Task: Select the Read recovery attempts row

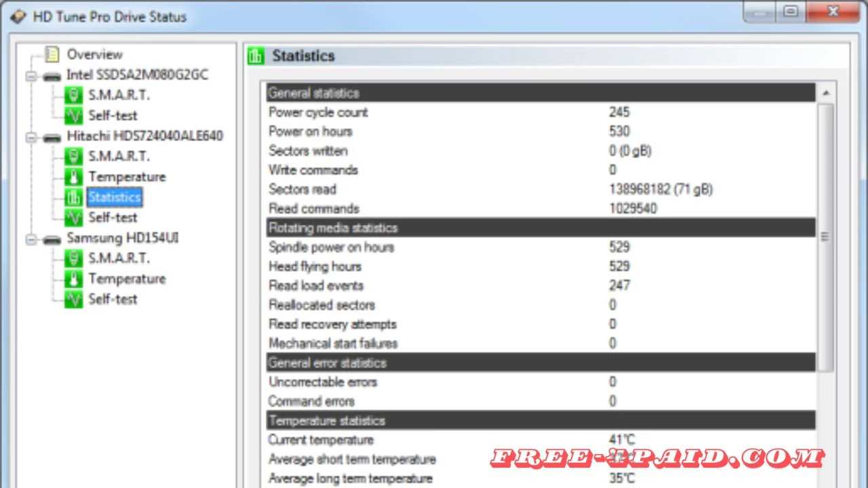Action: [541, 324]
